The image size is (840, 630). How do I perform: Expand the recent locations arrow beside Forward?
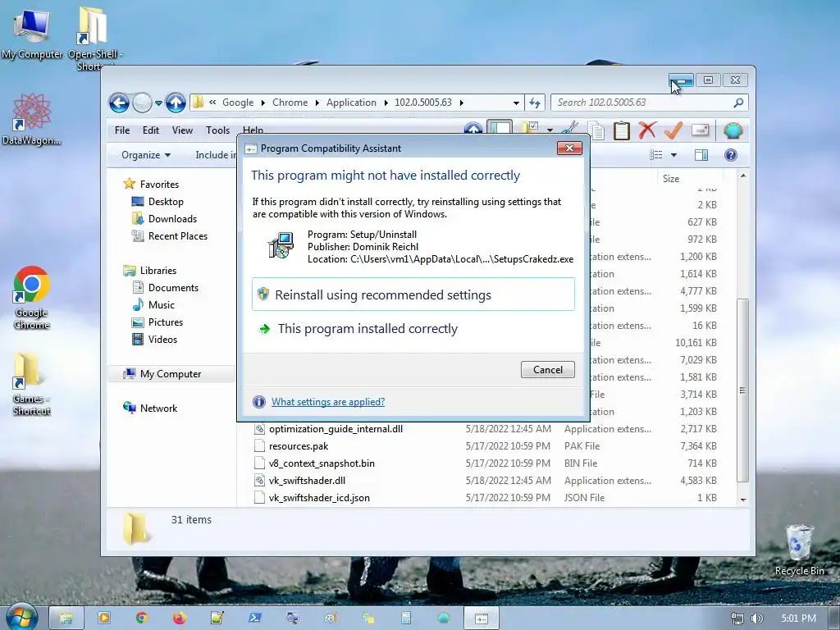(x=158, y=103)
